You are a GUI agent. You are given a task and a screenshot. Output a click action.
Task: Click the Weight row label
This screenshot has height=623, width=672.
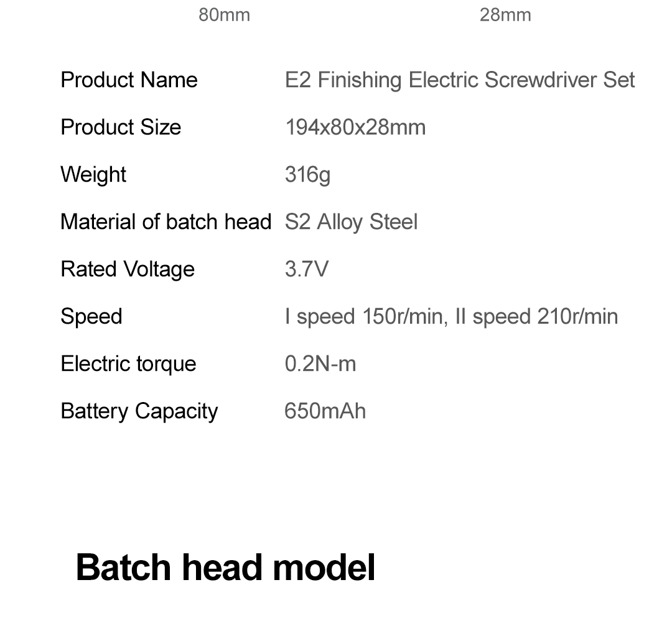(93, 175)
